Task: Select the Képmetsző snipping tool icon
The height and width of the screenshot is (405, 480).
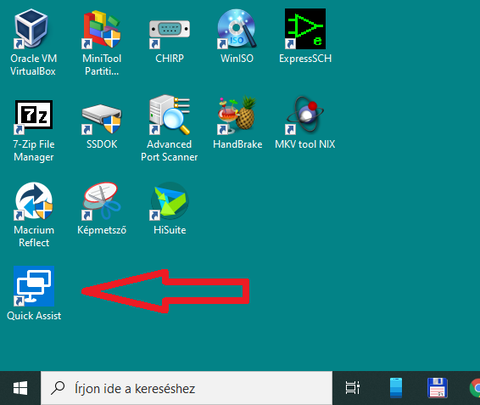Action: coord(102,201)
